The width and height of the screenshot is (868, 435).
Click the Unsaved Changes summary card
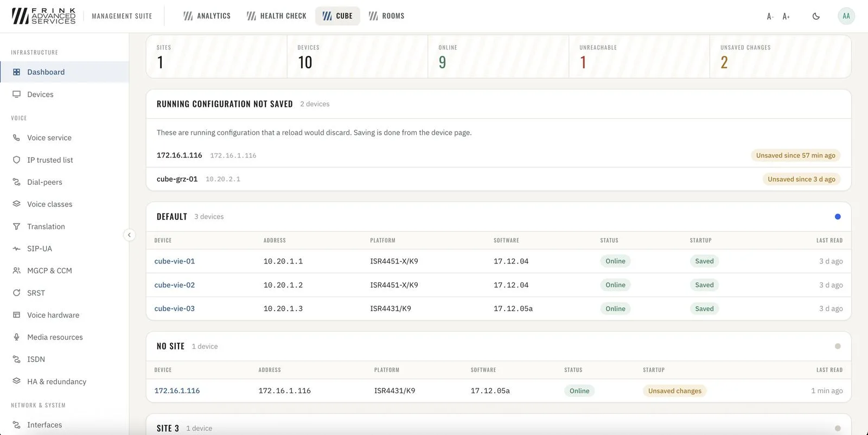coord(780,56)
